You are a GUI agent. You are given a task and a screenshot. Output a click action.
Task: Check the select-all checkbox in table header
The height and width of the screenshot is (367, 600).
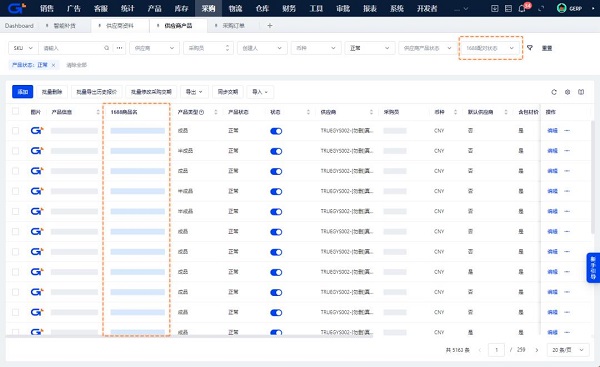(15, 111)
